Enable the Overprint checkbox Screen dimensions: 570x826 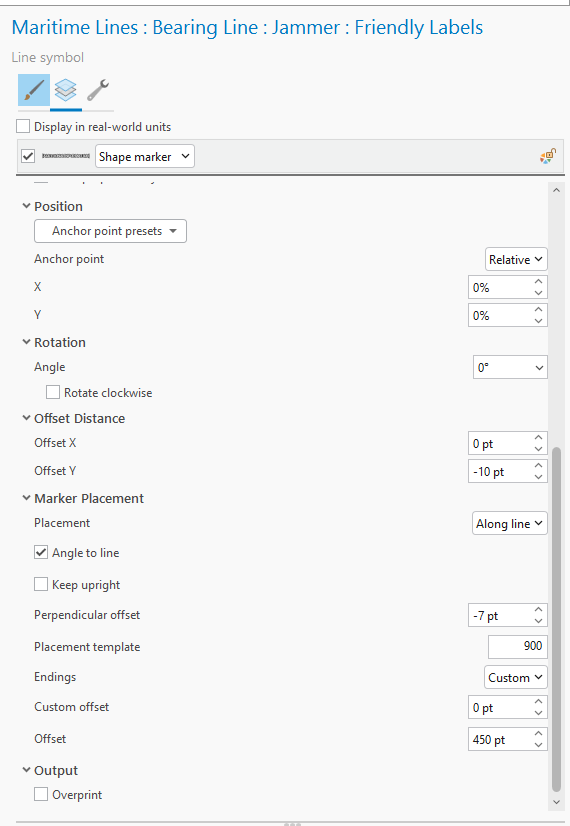41,794
